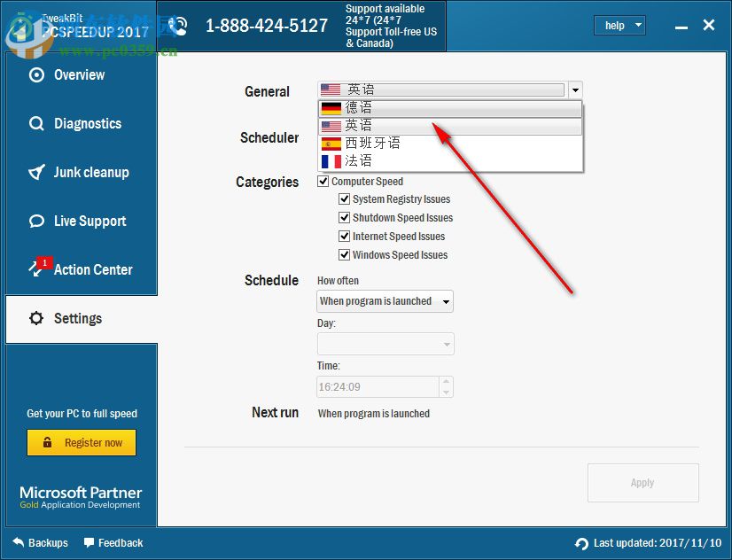Choose 西班牙语 in the language list

[x=450, y=144]
